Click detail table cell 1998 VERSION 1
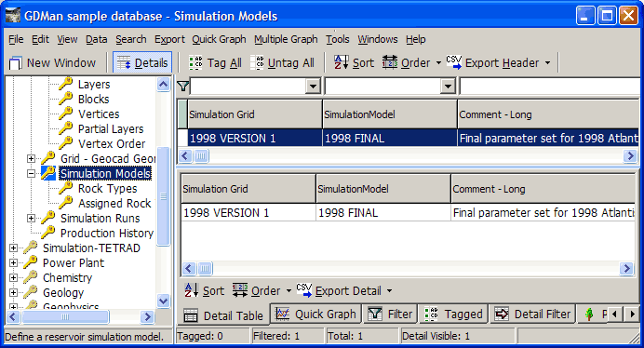The height and width of the screenshot is (348, 644). (x=248, y=213)
